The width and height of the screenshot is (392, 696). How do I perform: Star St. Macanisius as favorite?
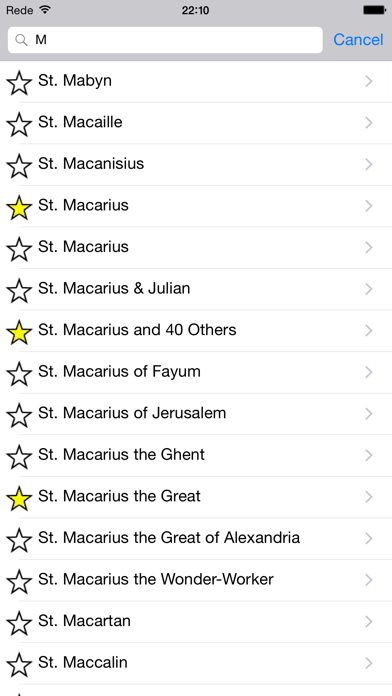19,166
